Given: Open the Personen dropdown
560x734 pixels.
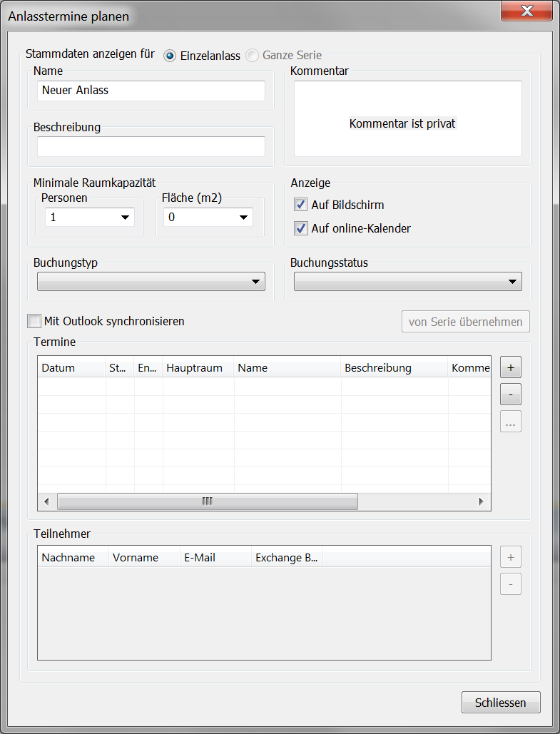Looking at the screenshot, I should (x=89, y=218).
